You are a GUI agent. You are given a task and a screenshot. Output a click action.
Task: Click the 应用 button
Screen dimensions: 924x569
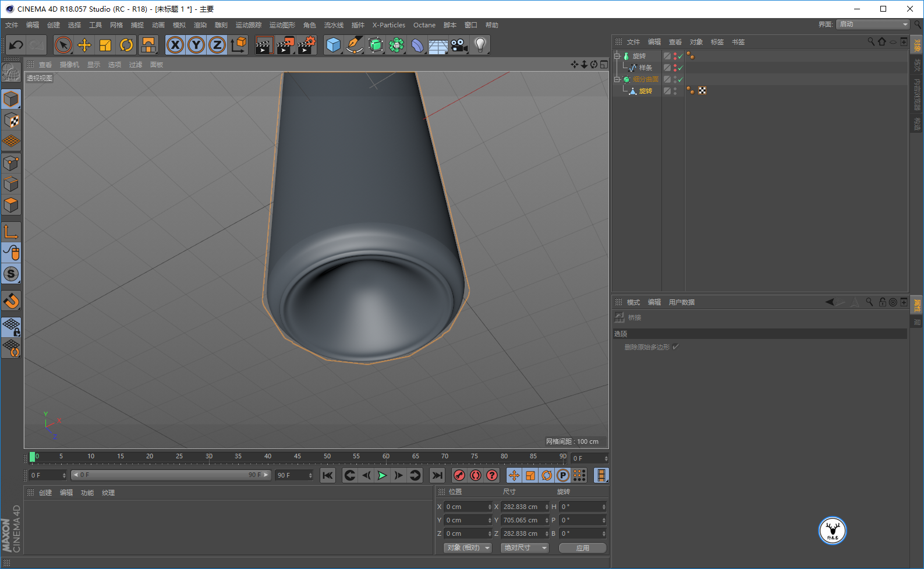(x=582, y=548)
